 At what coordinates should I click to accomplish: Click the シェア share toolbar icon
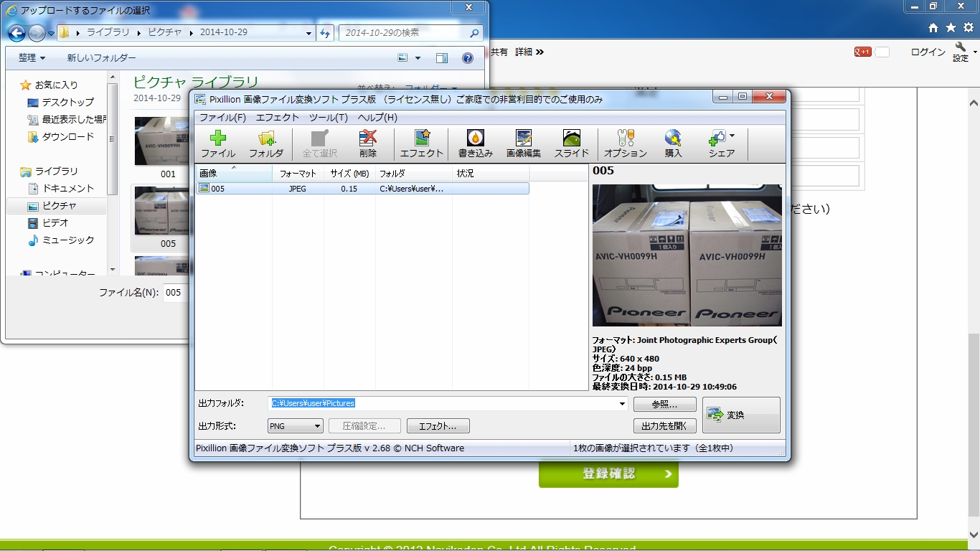click(718, 144)
